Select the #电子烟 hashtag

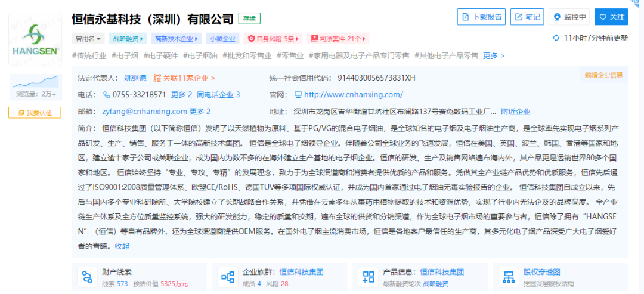[x=125, y=55]
